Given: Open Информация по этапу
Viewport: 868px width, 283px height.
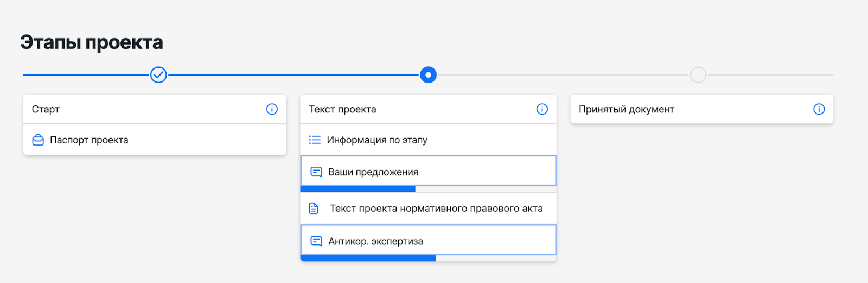Looking at the screenshot, I should pyautogui.click(x=377, y=140).
